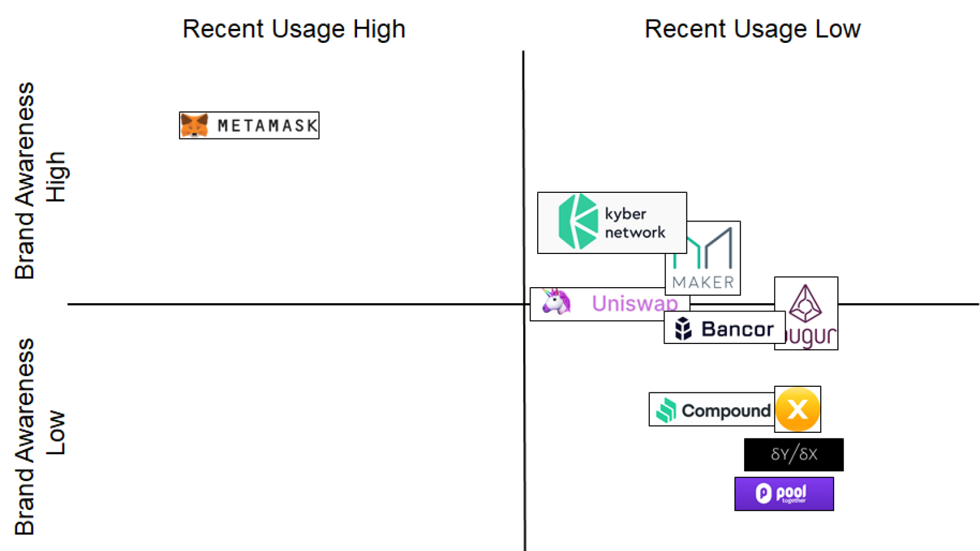Viewport: 980px width, 551px height.
Task: Select the Maker logo box
Action: pos(703,258)
